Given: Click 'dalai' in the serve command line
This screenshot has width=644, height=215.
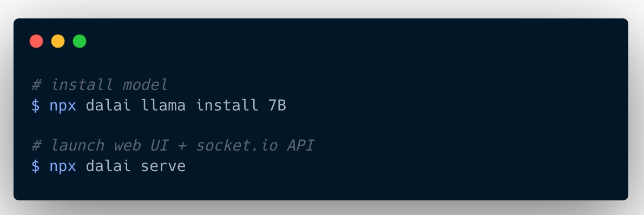Looking at the screenshot, I should (108, 166).
